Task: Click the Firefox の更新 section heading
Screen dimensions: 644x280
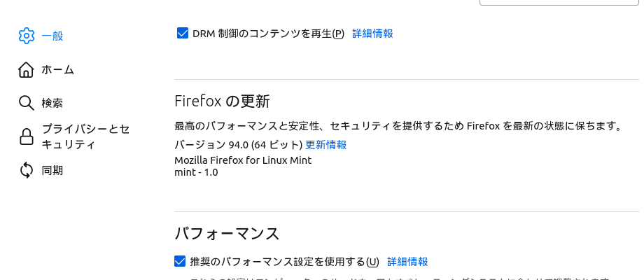Action: click(x=222, y=101)
